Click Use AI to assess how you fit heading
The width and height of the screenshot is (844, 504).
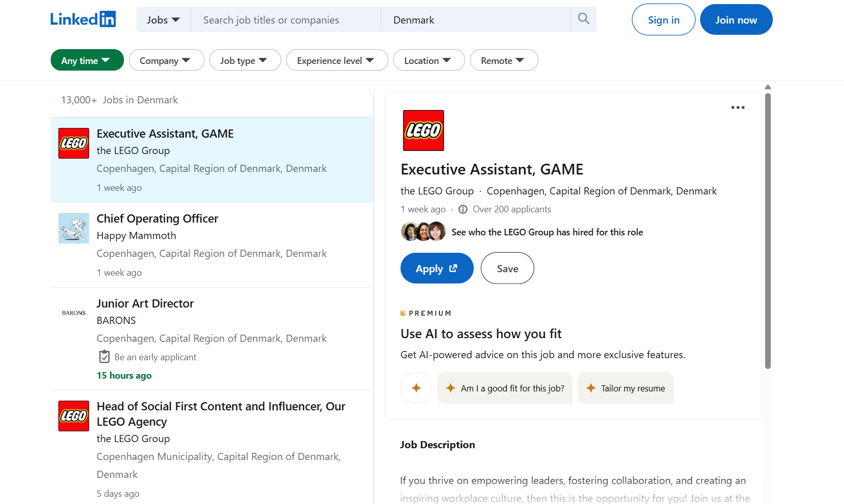[x=481, y=334]
